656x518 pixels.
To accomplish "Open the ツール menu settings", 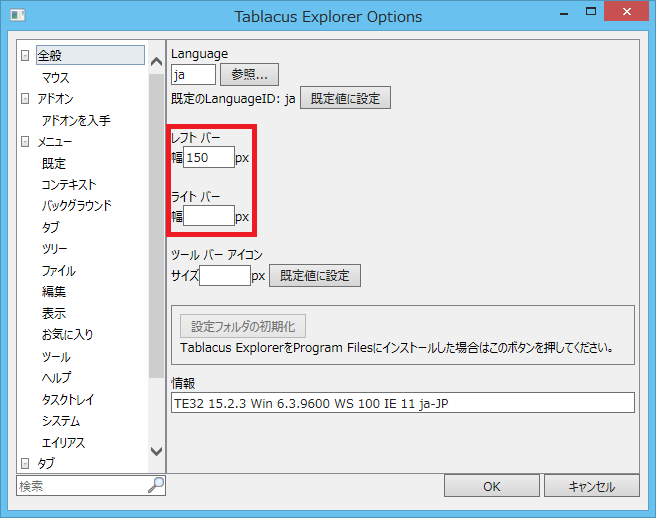I will (56, 356).
